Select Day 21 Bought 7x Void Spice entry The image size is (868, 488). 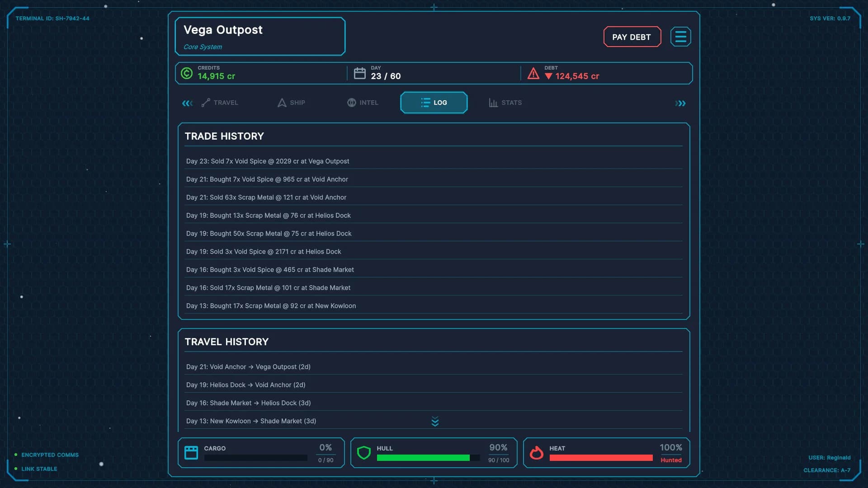(x=434, y=179)
